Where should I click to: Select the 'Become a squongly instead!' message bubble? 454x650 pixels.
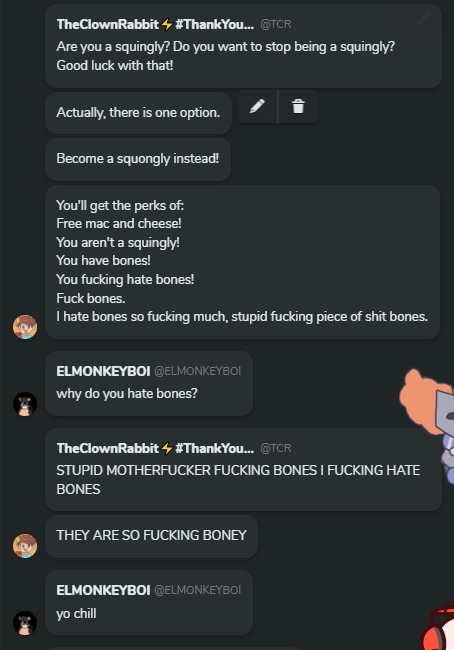(x=138, y=159)
